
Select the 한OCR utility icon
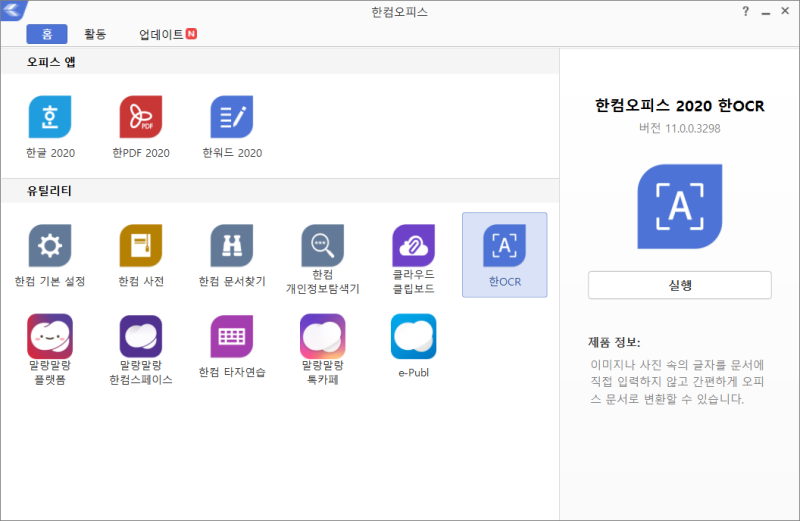(505, 245)
